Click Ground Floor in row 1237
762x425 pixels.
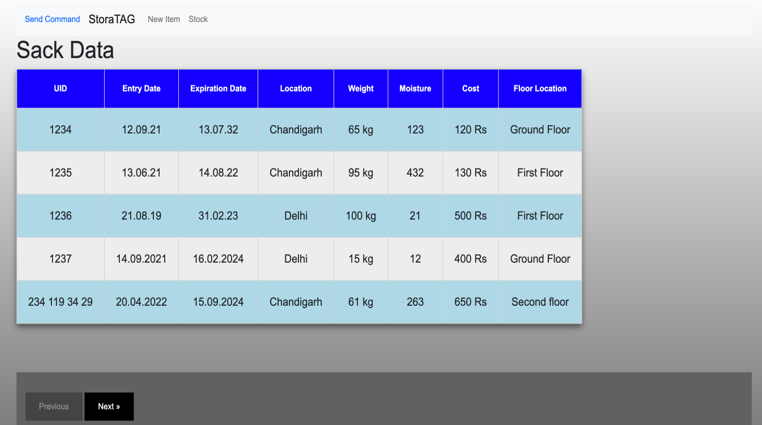pyautogui.click(x=540, y=259)
